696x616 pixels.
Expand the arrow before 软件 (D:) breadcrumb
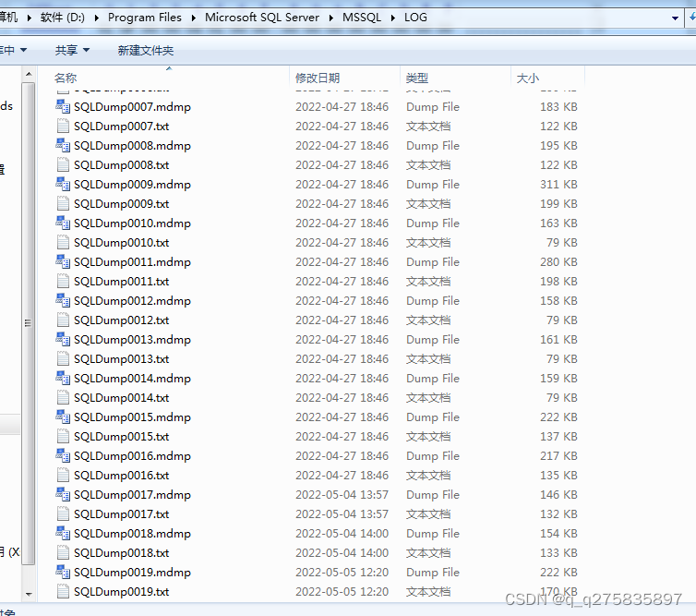pyautogui.click(x=30, y=18)
